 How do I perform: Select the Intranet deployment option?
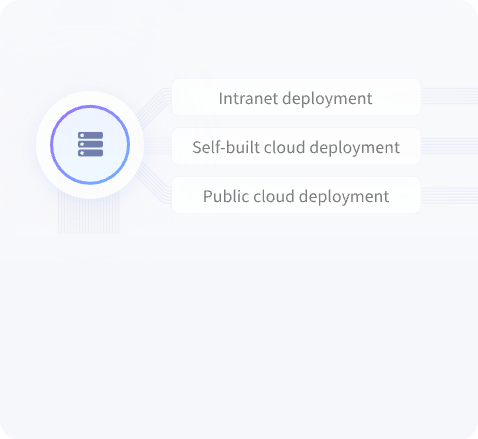tap(296, 97)
